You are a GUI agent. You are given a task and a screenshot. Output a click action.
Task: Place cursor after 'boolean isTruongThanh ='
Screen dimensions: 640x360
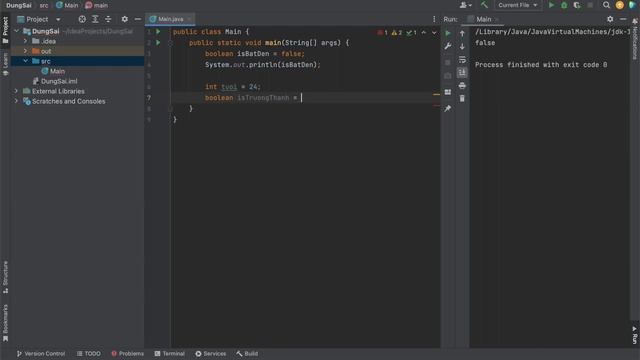[x=302, y=98]
